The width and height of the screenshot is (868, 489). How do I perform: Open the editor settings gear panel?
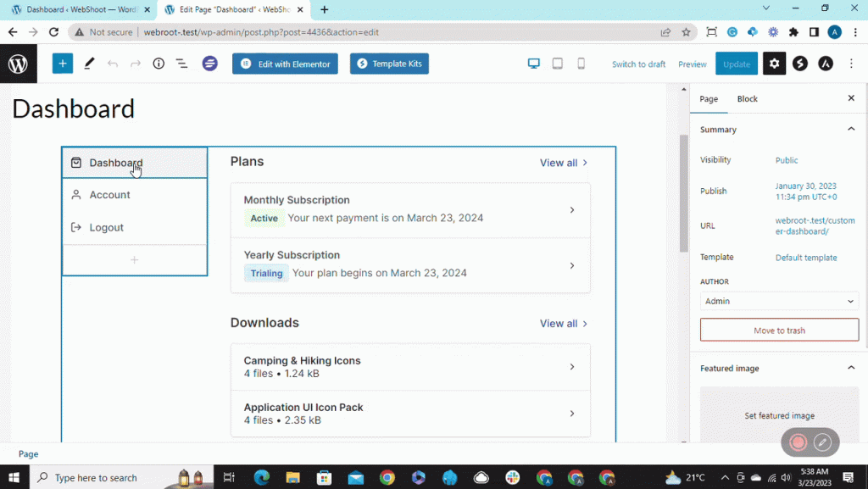[774, 63]
